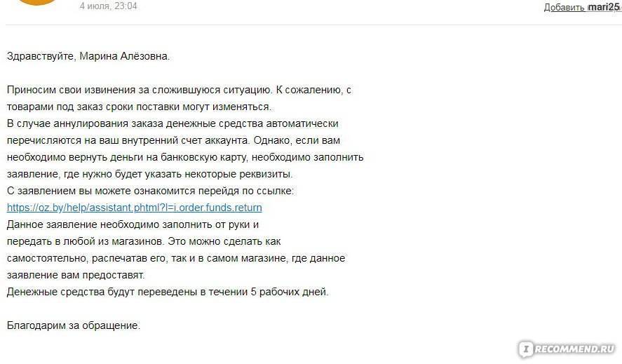Click the closing line "Благодарим за обращение."
This screenshot has height=364, width=622.
tap(74, 325)
